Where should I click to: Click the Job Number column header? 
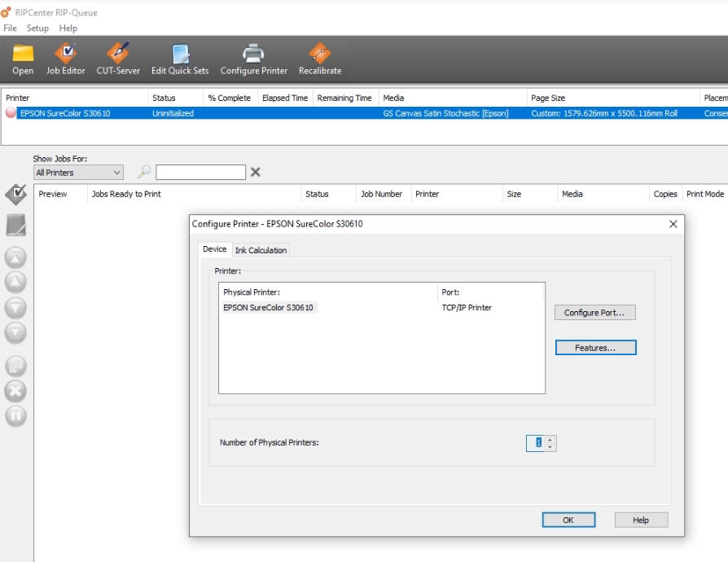coord(383,194)
